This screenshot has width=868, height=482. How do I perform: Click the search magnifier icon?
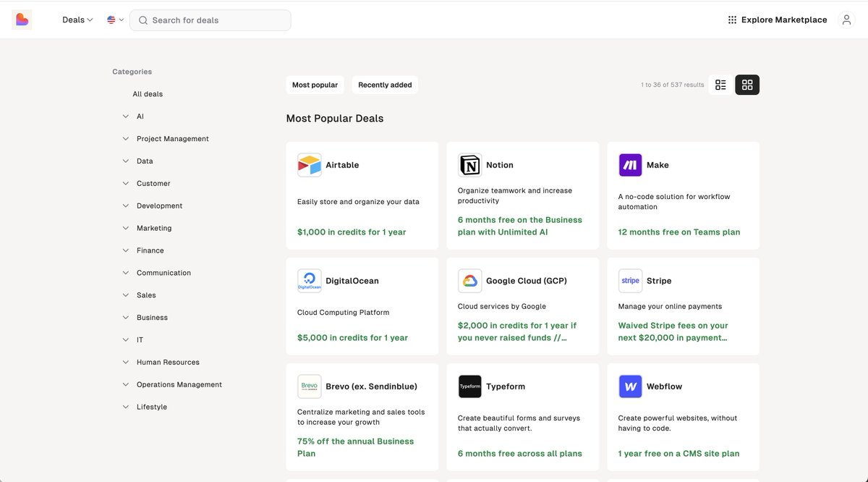click(143, 20)
